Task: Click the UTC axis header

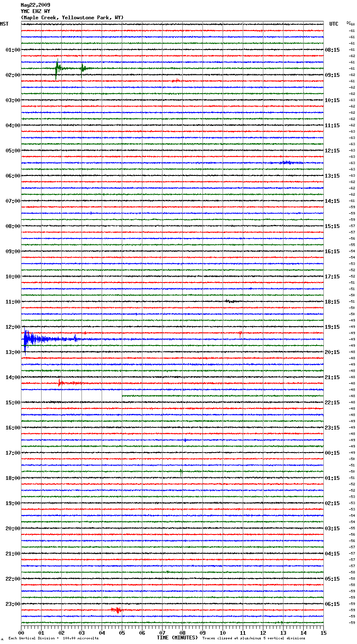Action: 333,24
